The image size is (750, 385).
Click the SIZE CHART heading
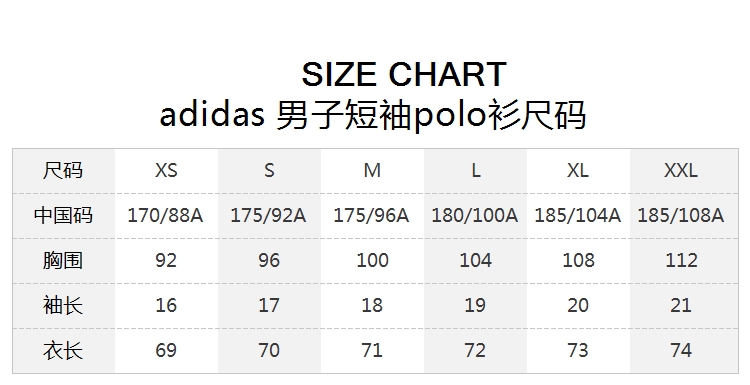click(404, 75)
